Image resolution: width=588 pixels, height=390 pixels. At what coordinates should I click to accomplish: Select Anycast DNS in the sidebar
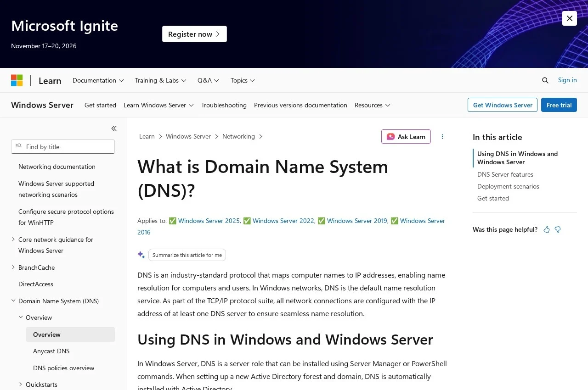[x=51, y=351]
